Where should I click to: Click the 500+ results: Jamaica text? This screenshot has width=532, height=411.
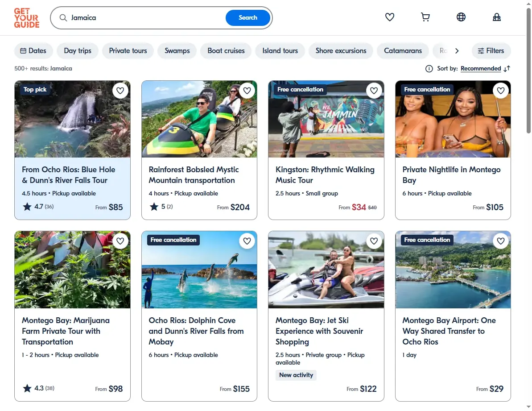tap(43, 69)
